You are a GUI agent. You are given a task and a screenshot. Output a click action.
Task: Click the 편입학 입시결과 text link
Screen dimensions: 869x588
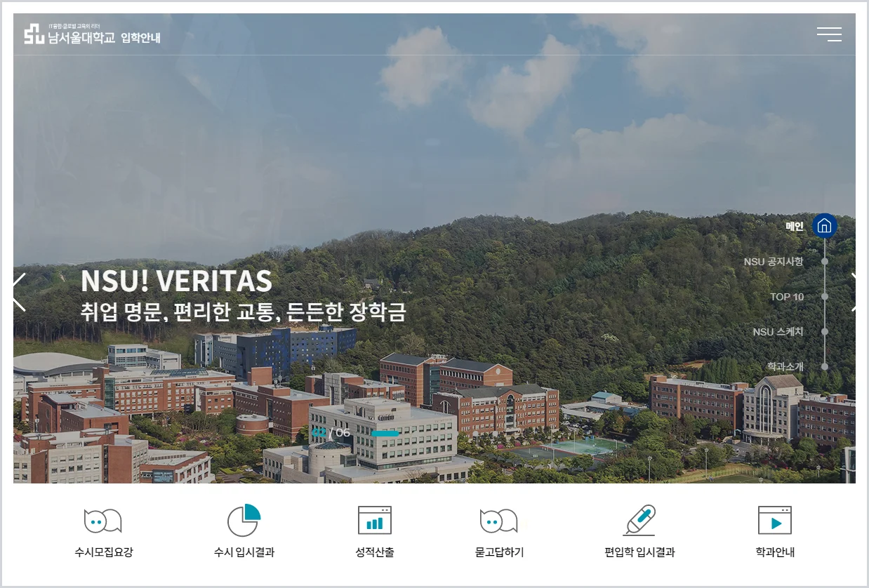639,552
